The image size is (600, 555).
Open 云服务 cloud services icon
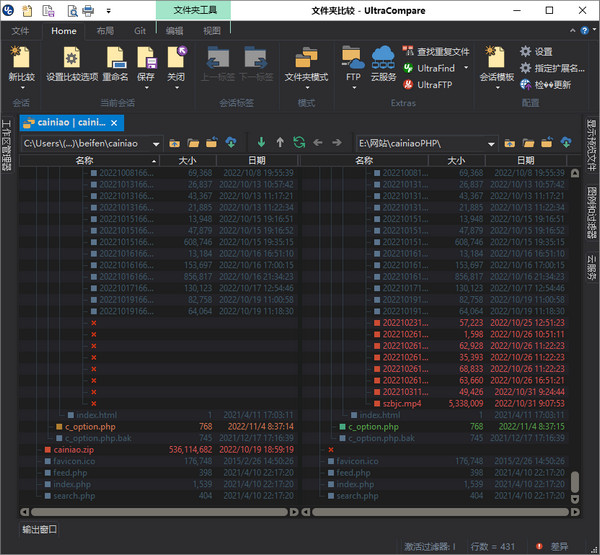[383, 57]
